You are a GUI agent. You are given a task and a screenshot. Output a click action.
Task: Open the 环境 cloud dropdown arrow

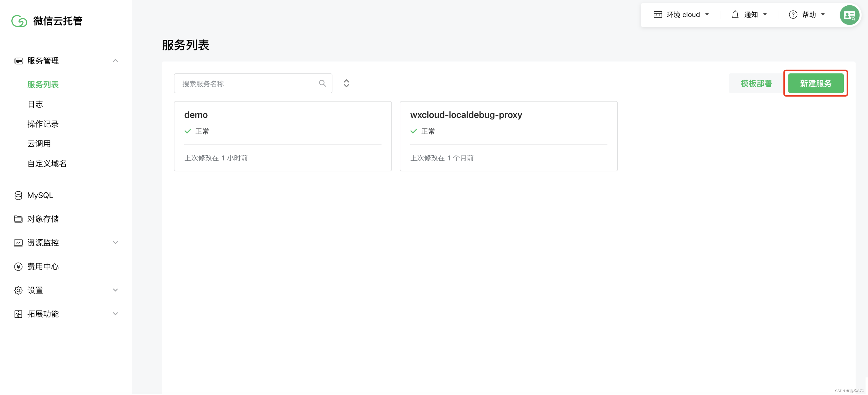pos(707,14)
